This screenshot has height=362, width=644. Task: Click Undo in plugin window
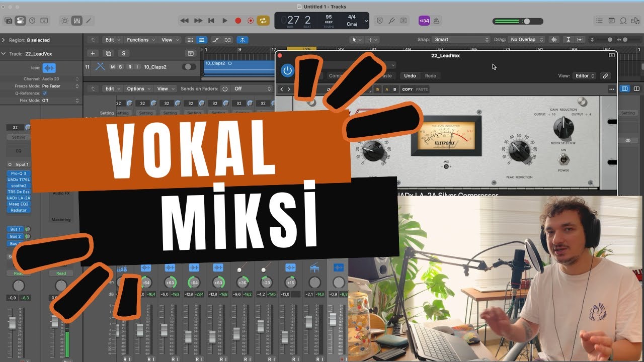410,76
